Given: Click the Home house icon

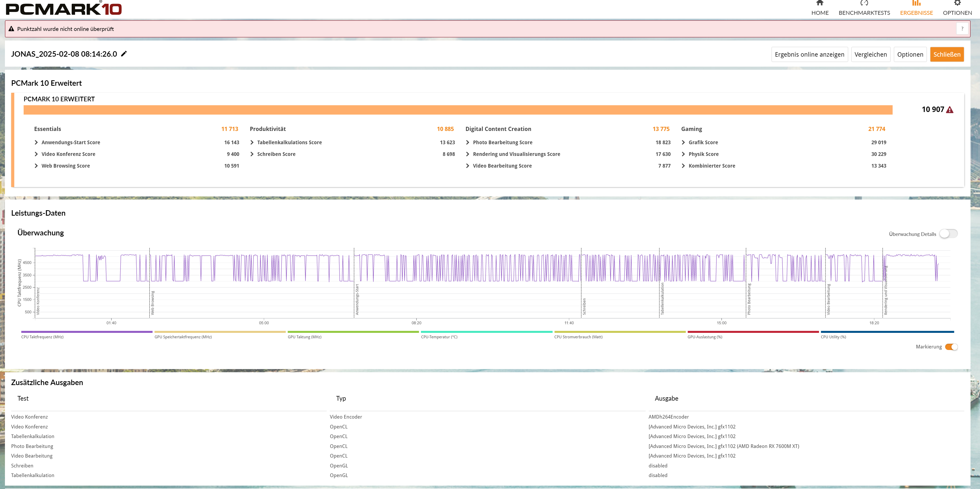Looking at the screenshot, I should click(x=820, y=3).
